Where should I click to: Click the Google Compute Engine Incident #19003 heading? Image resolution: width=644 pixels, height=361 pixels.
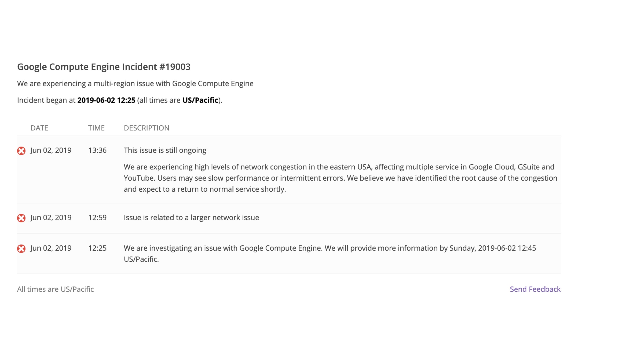(104, 67)
